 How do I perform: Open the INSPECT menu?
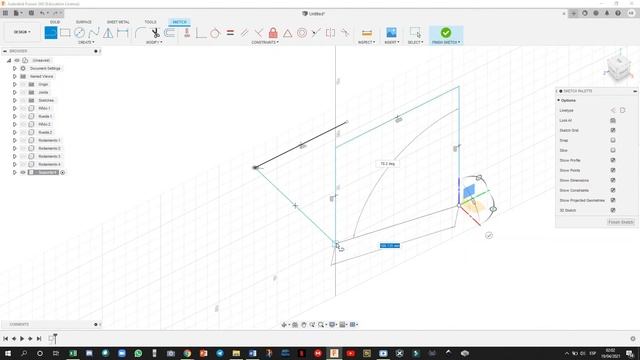[366, 42]
